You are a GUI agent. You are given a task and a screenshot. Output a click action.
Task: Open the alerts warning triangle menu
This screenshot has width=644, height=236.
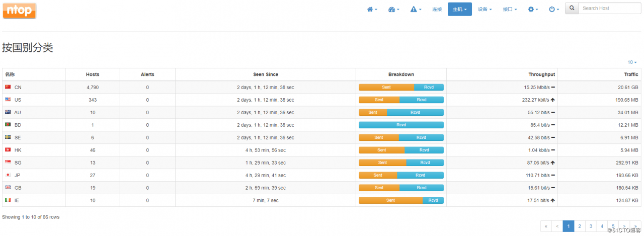pyautogui.click(x=416, y=9)
